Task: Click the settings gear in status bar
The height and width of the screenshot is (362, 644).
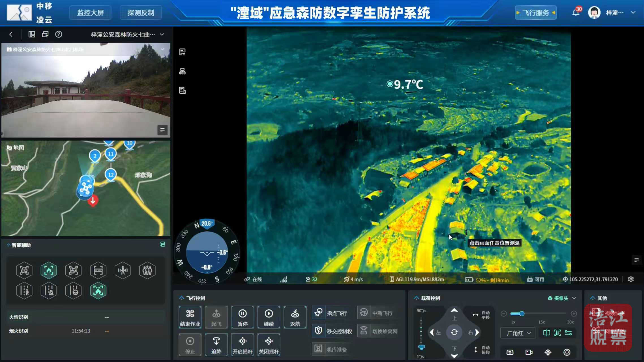Action: click(x=631, y=279)
